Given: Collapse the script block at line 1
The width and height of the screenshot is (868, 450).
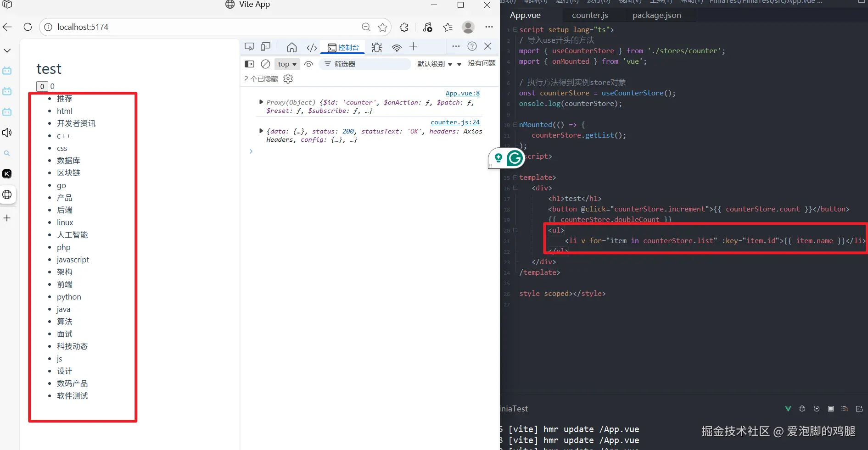Looking at the screenshot, I should [515, 30].
